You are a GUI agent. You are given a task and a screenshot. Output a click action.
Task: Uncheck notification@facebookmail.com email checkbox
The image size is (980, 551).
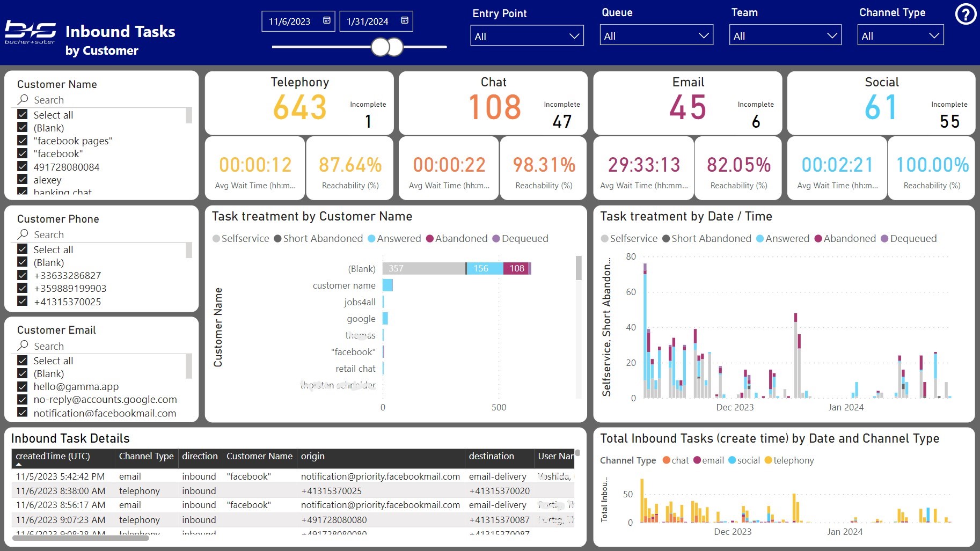coord(23,413)
